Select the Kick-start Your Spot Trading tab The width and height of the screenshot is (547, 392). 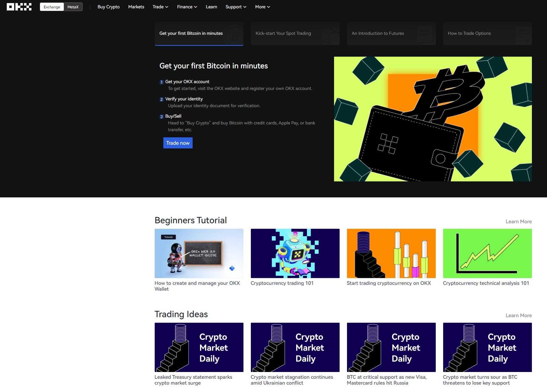[295, 33]
